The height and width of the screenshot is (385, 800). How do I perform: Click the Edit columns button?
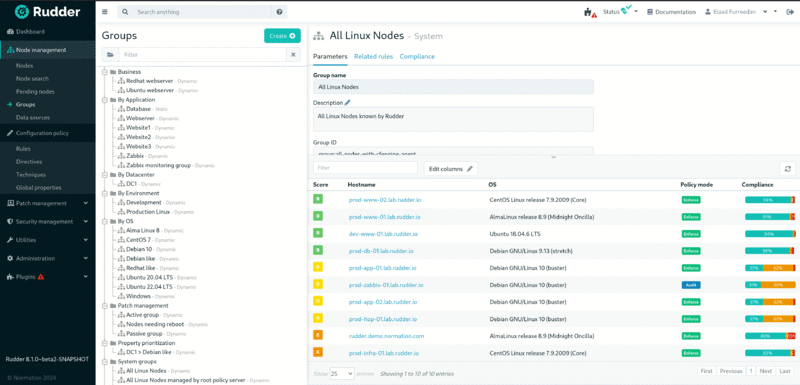pyautogui.click(x=451, y=169)
